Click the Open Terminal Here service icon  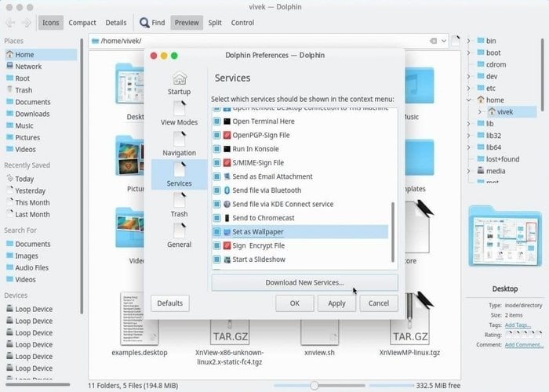click(227, 122)
